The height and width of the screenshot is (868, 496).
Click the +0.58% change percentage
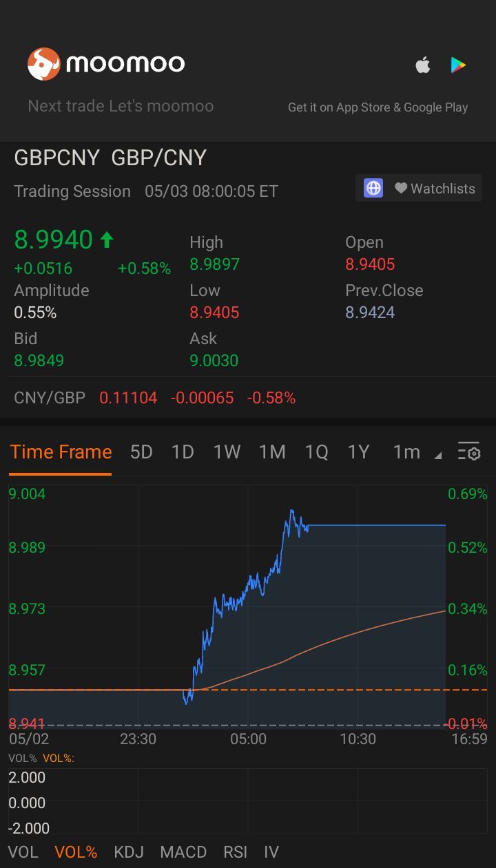click(x=144, y=268)
